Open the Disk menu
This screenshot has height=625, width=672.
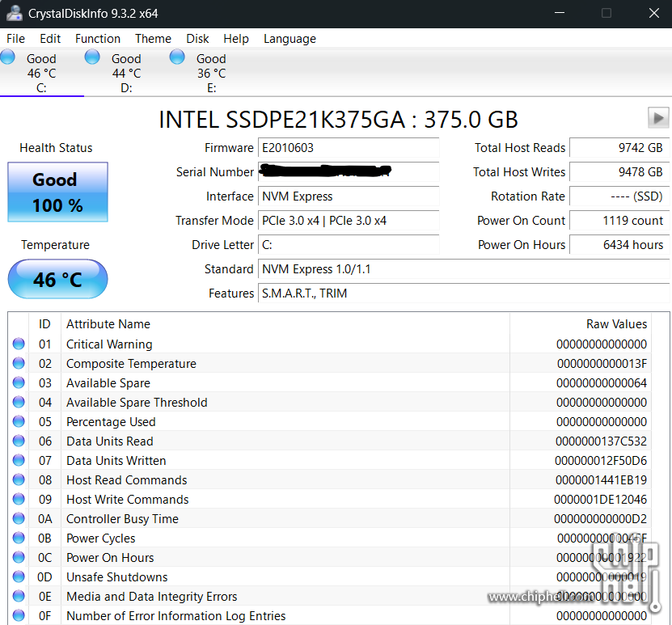[x=197, y=39]
